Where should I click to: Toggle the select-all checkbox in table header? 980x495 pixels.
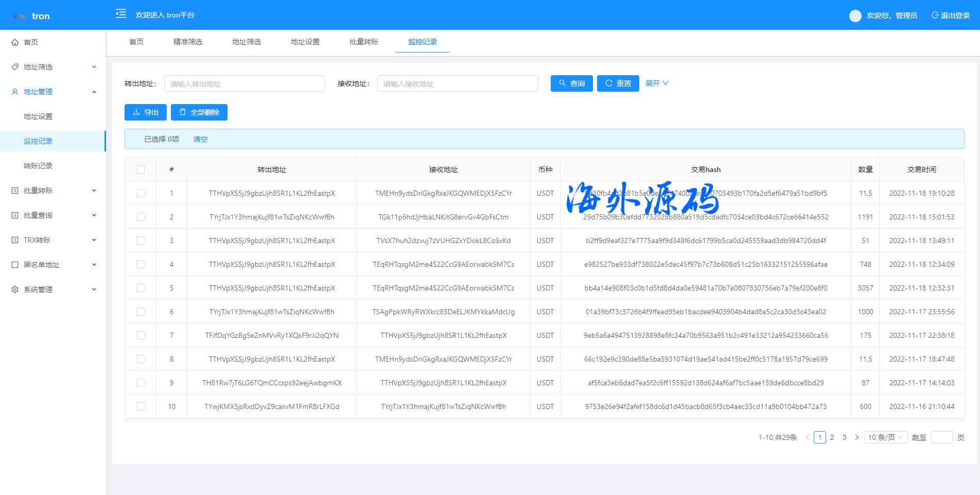(141, 169)
